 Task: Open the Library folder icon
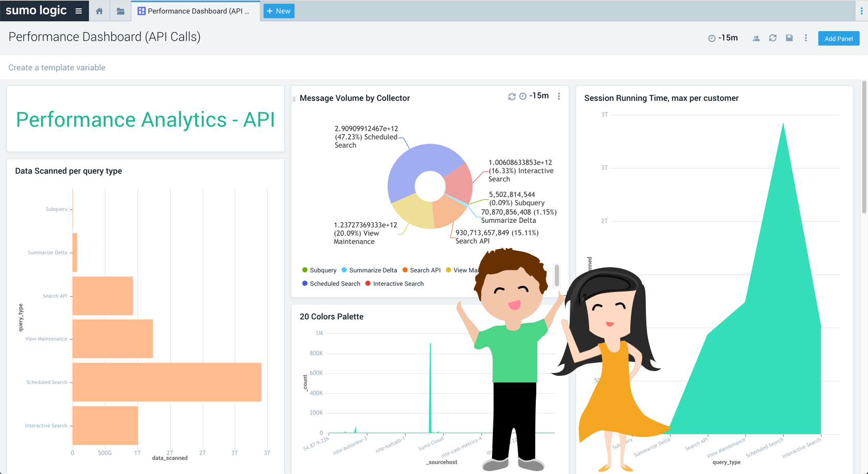click(120, 11)
